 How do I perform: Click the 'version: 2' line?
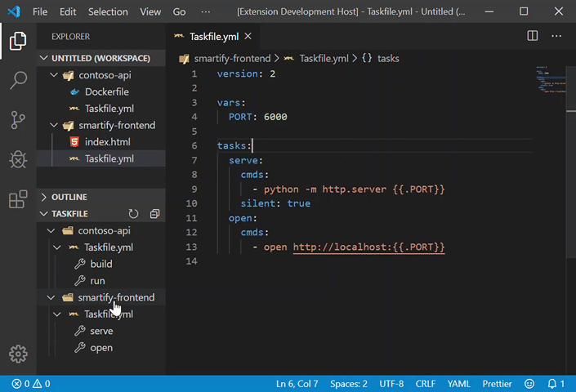[246, 73]
